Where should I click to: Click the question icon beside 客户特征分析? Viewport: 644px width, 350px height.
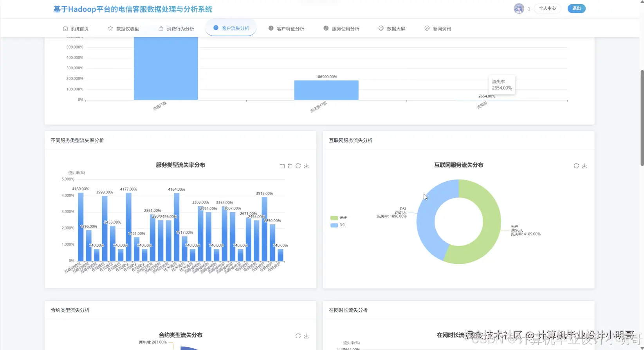(271, 28)
